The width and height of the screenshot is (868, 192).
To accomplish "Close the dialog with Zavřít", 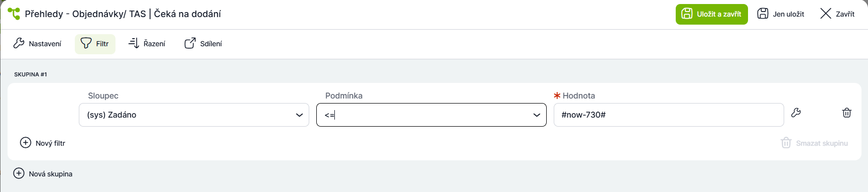I will 837,14.
